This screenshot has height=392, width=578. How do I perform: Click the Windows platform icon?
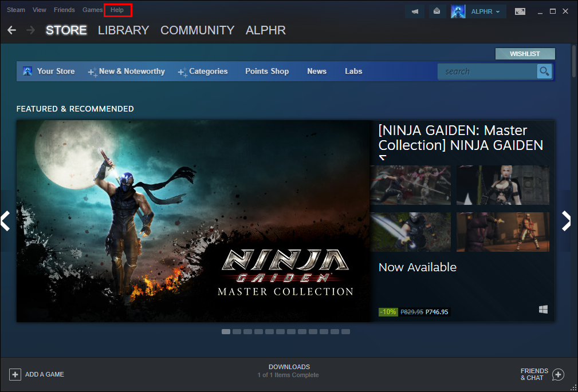point(544,310)
